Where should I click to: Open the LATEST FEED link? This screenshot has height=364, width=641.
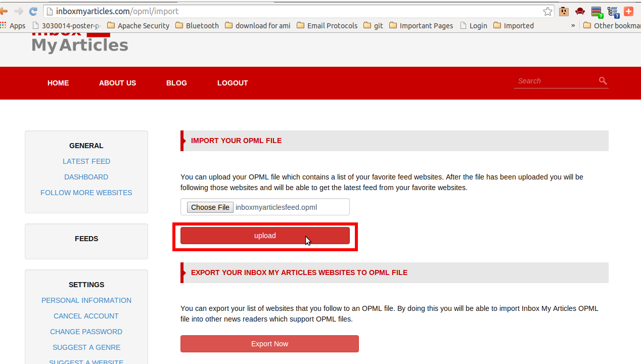(86, 161)
